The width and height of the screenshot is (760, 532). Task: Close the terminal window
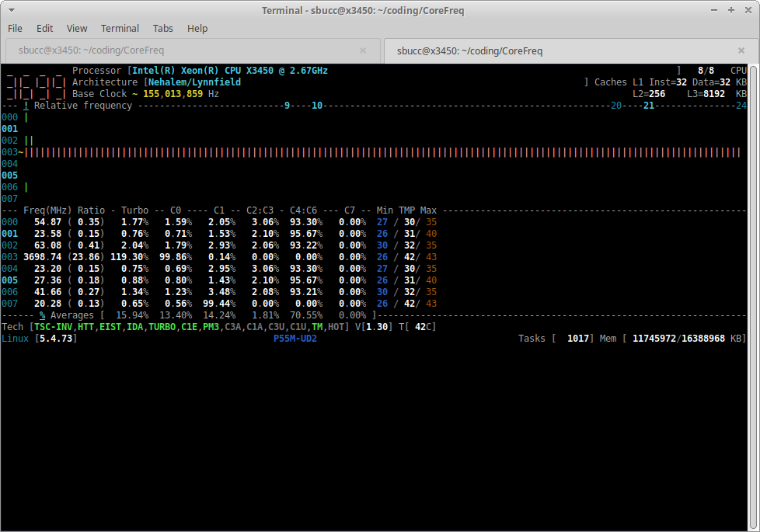click(748, 10)
